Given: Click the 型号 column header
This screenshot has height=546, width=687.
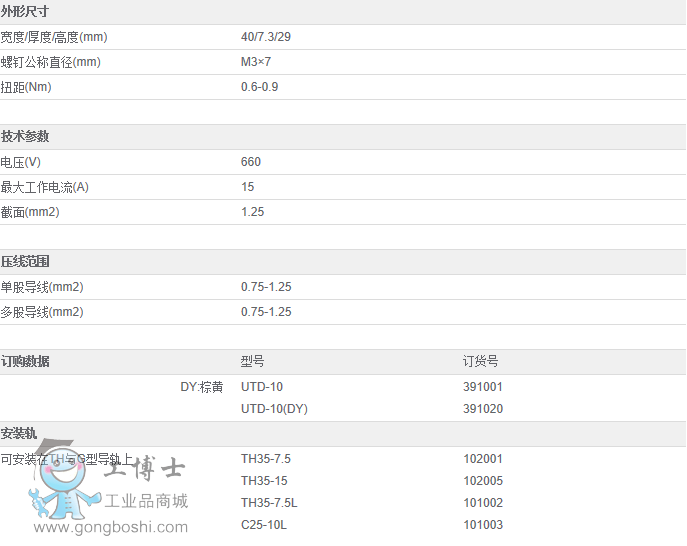Looking at the screenshot, I should (x=253, y=362).
